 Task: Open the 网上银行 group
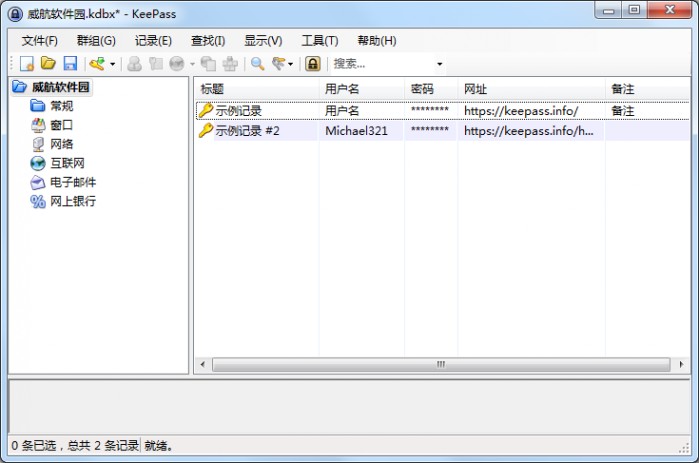click(72, 201)
